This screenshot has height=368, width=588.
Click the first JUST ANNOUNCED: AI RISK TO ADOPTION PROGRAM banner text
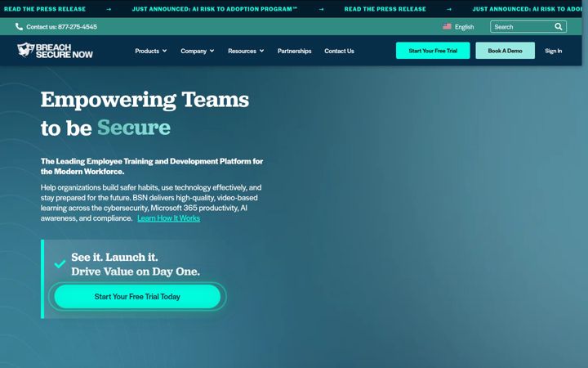pyautogui.click(x=215, y=9)
